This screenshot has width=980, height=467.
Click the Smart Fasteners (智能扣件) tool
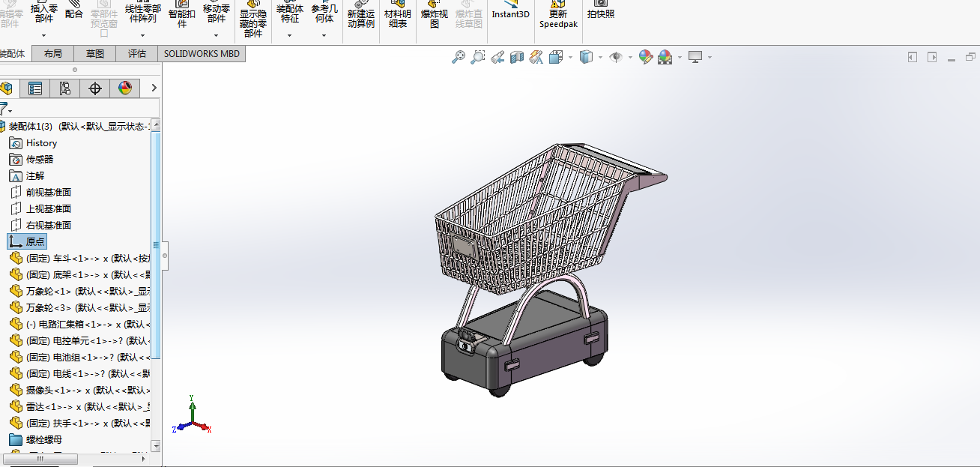pyautogui.click(x=181, y=15)
